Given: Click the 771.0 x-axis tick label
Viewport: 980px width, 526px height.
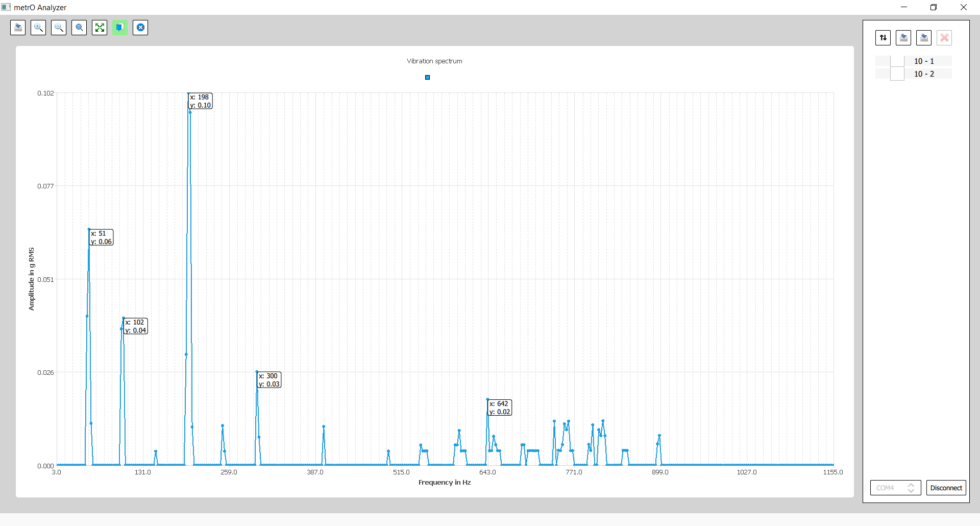Looking at the screenshot, I should click(x=574, y=472).
